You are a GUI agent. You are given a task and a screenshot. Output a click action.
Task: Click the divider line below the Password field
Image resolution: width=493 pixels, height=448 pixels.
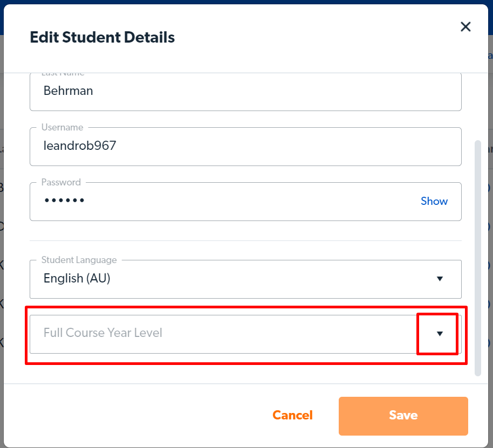coord(245,240)
